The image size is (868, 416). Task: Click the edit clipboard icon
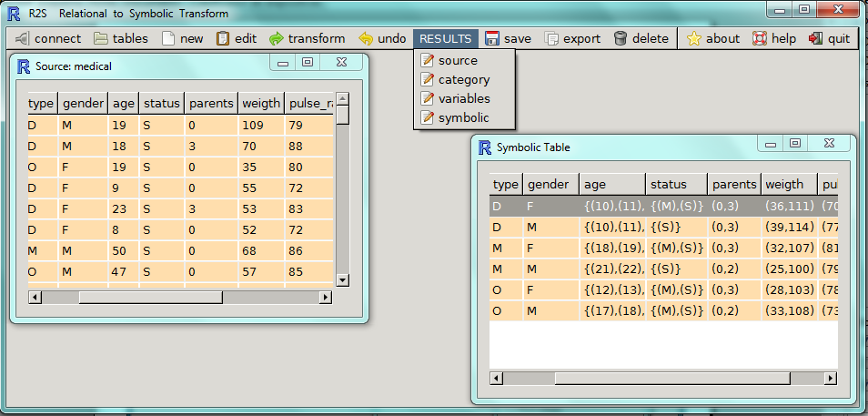[x=222, y=39]
